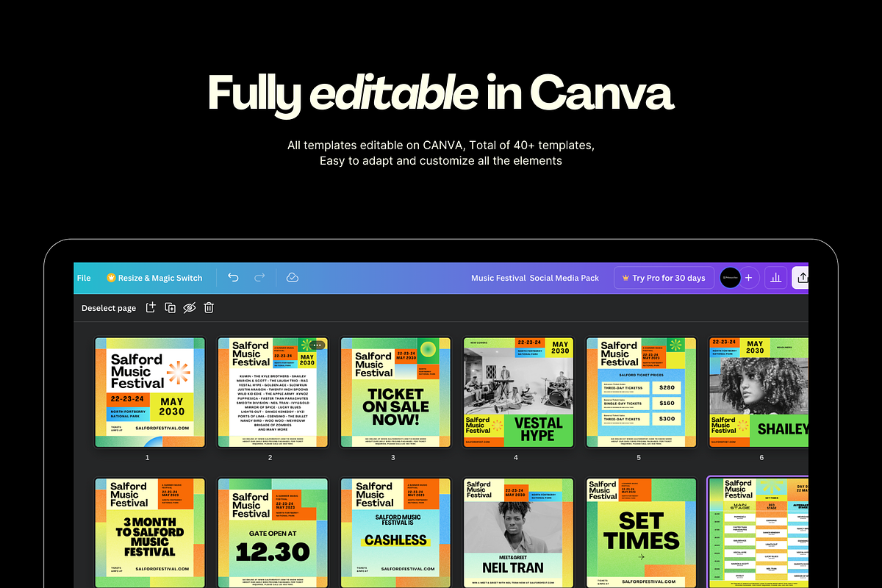
Task: Check cloud save status icon
Action: 293,278
